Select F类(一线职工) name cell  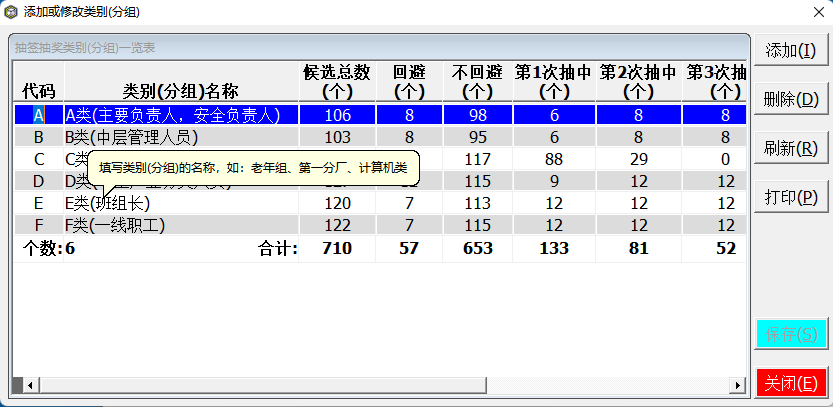(x=181, y=226)
